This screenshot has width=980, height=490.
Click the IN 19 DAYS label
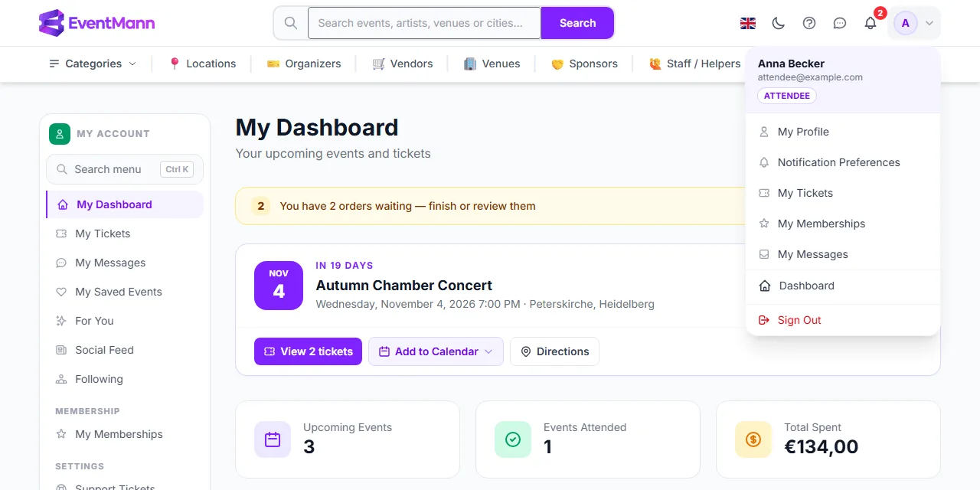pyautogui.click(x=345, y=266)
